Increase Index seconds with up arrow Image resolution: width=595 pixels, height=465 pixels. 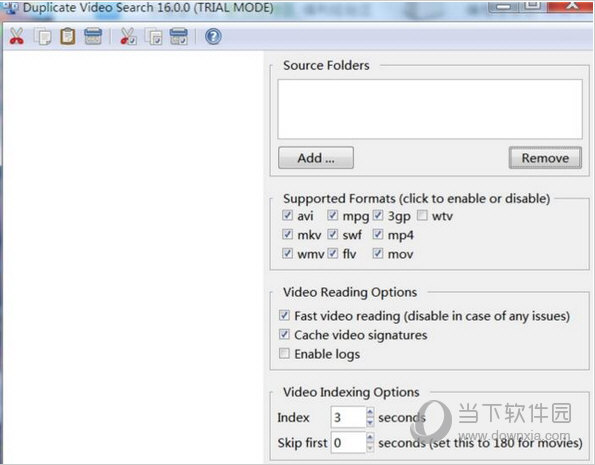pyautogui.click(x=370, y=411)
